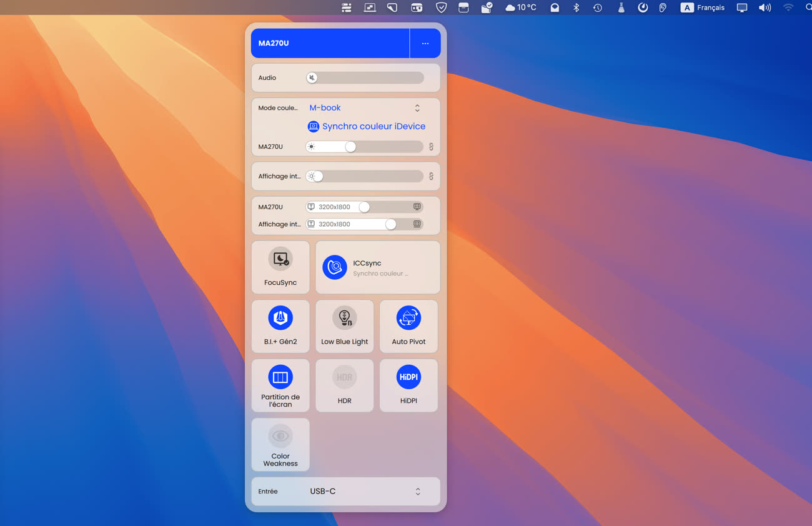812x526 pixels.
Task: Open the Entrée USB-C input dropdown
Action: [x=365, y=492]
